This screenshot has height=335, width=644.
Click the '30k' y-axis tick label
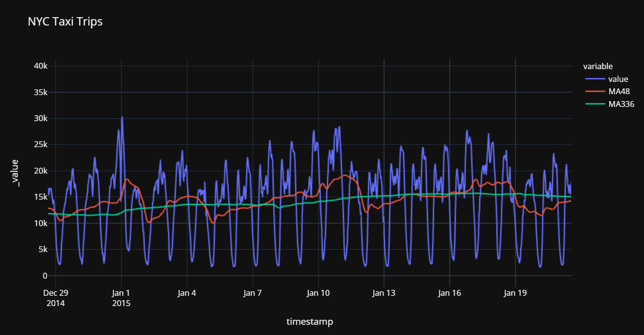click(41, 118)
